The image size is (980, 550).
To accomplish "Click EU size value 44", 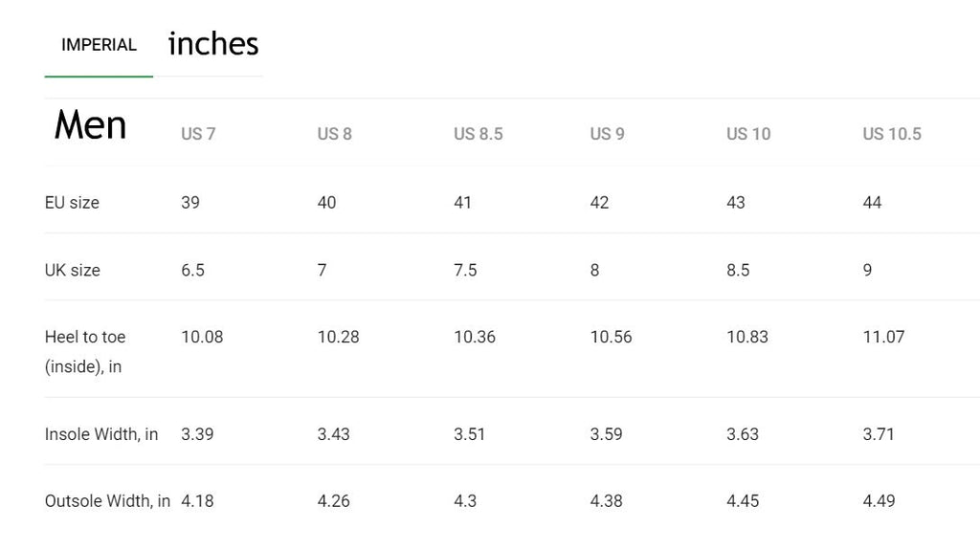I will (x=872, y=203).
